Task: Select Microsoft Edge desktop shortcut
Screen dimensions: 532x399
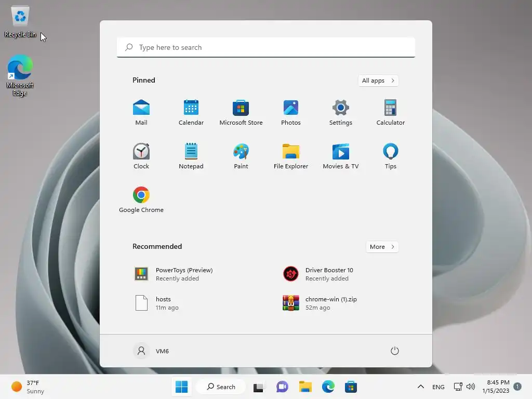Action: [20, 75]
